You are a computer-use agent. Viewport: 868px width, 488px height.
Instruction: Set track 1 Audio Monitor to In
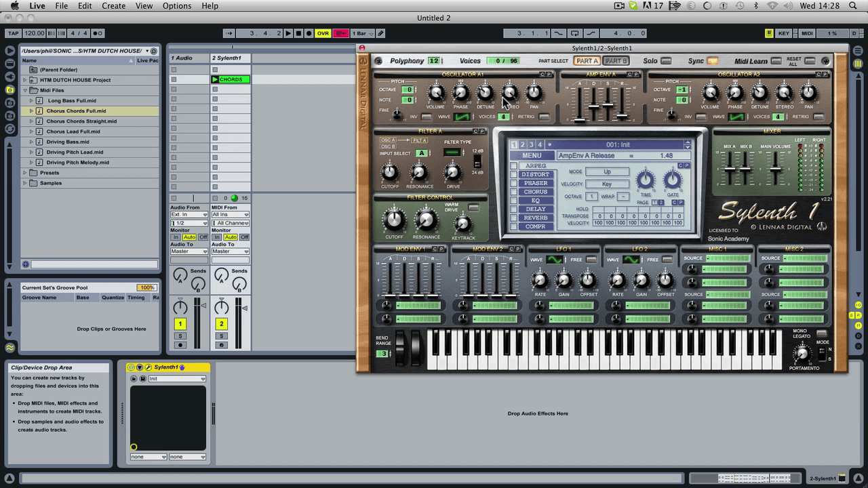176,237
